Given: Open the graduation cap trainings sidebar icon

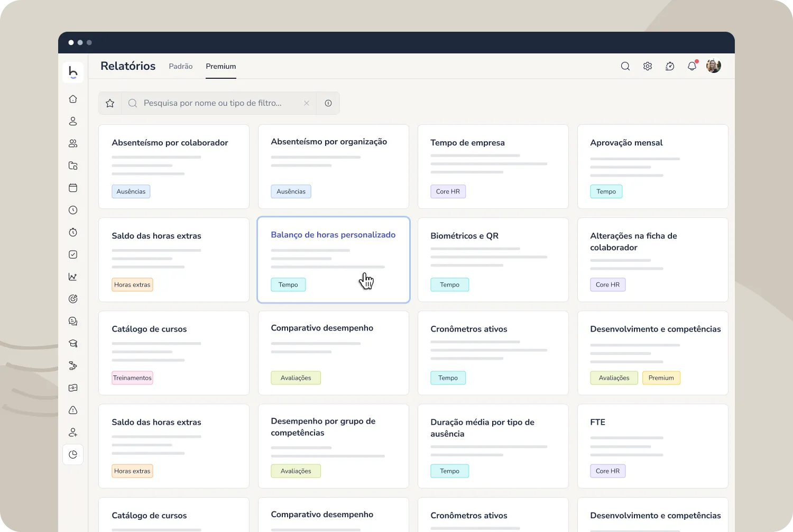Looking at the screenshot, I should (73, 343).
